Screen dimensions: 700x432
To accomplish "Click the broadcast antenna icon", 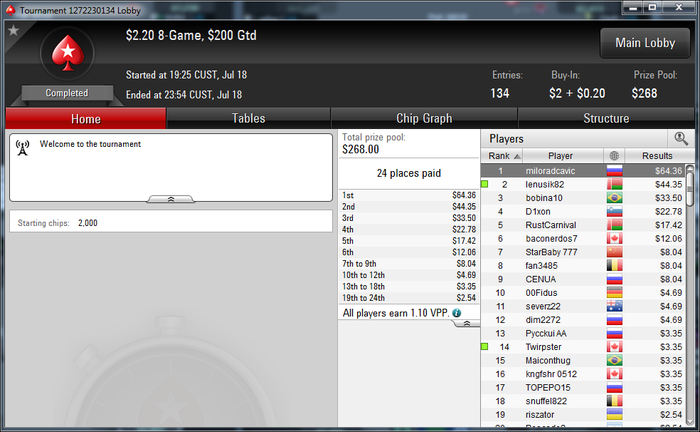I will (x=22, y=148).
